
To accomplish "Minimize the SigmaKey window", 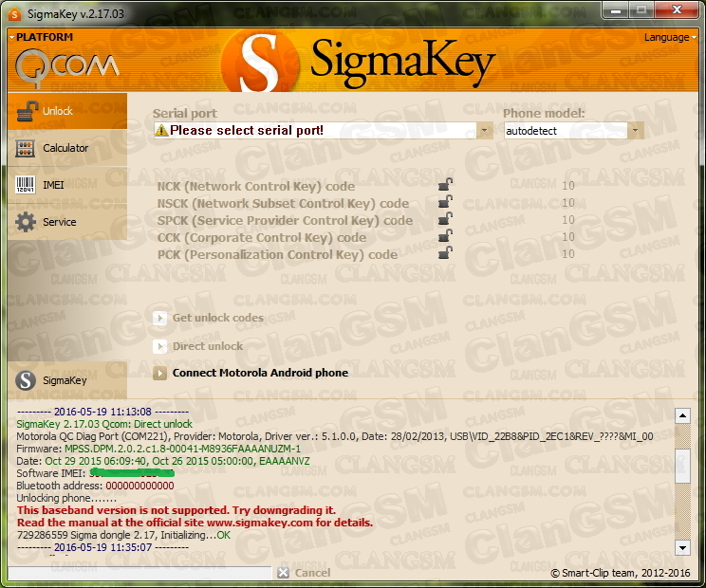I will [x=616, y=9].
